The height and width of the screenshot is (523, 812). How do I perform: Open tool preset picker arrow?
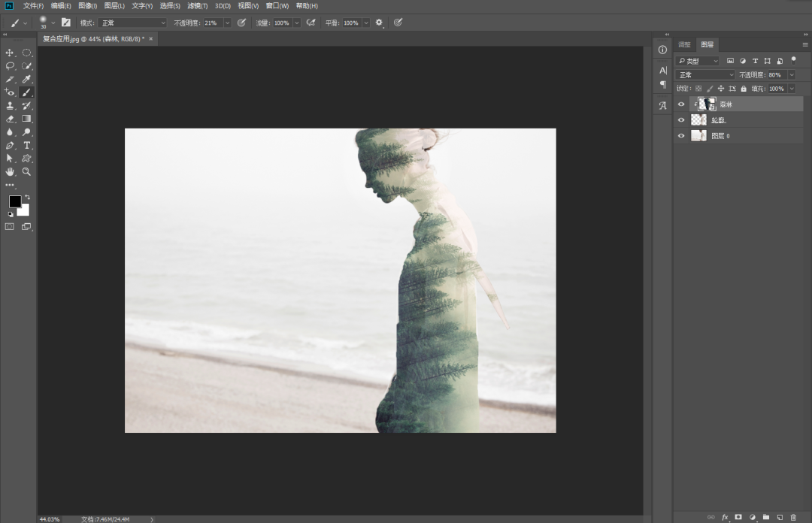[25, 23]
